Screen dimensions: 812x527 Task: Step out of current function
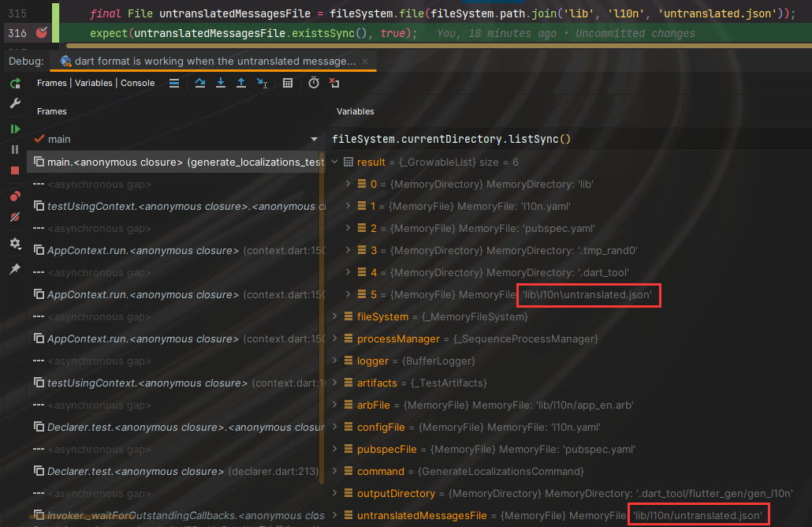[241, 83]
